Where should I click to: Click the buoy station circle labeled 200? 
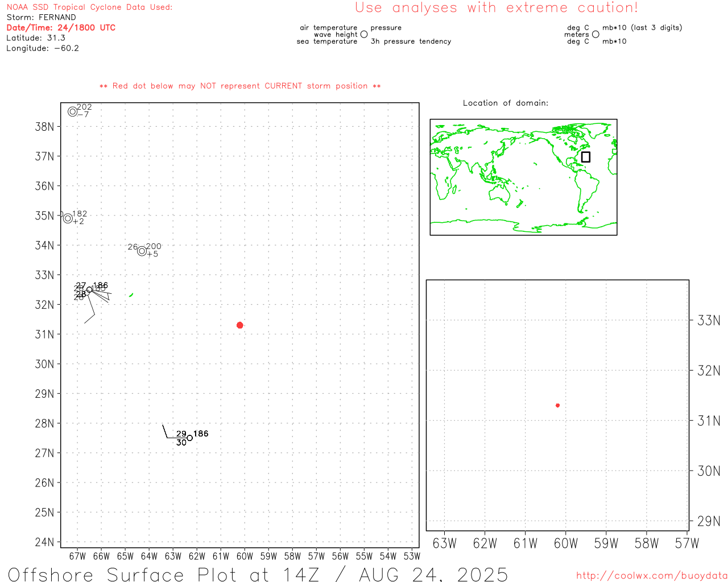point(142,251)
